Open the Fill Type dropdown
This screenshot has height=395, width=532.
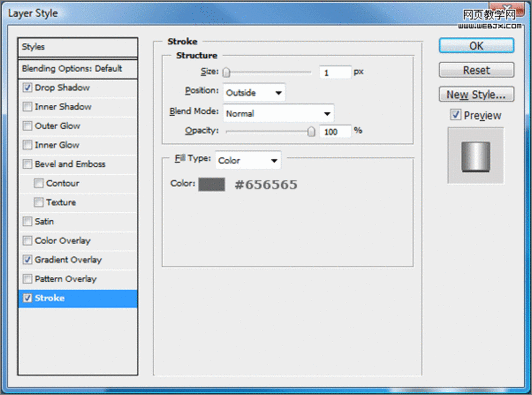pyautogui.click(x=248, y=160)
